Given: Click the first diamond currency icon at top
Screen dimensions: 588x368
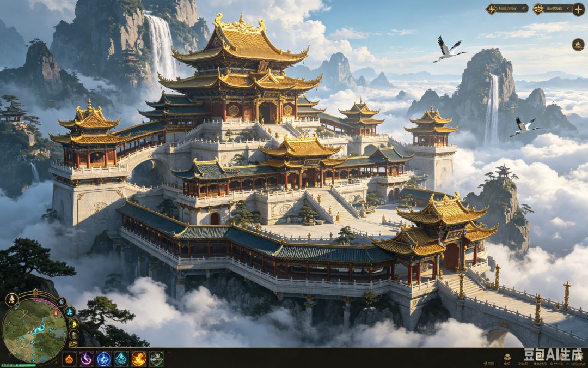Looking at the screenshot, I should [491, 9].
